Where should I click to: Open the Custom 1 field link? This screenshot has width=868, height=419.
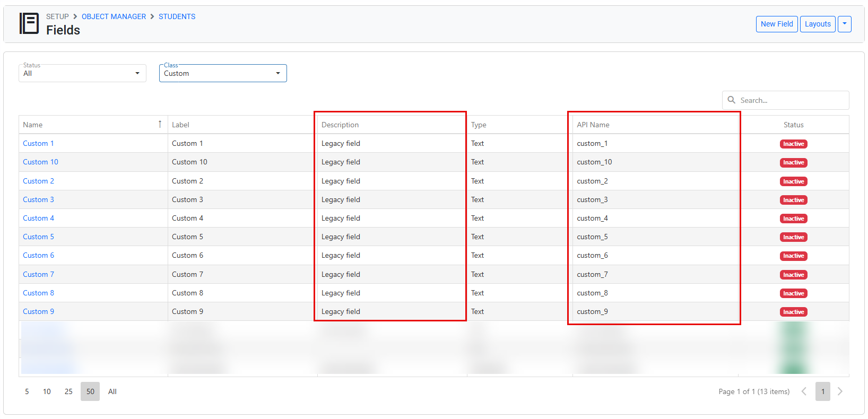pos(38,143)
